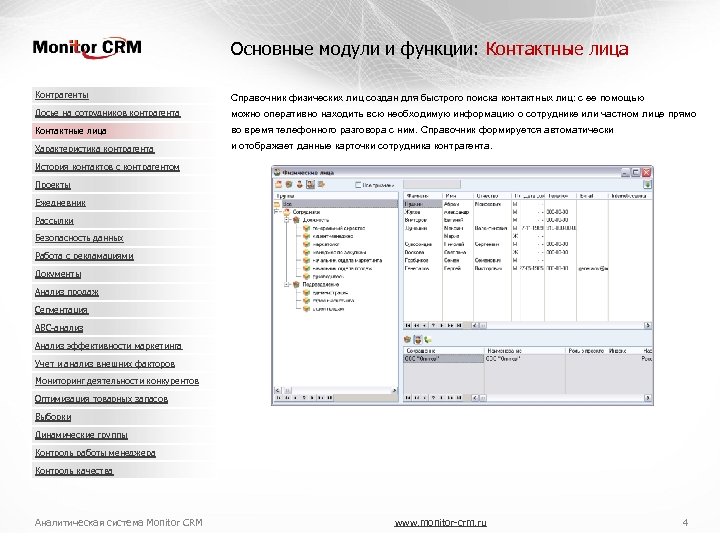Open the Выборки link

(x=53, y=417)
